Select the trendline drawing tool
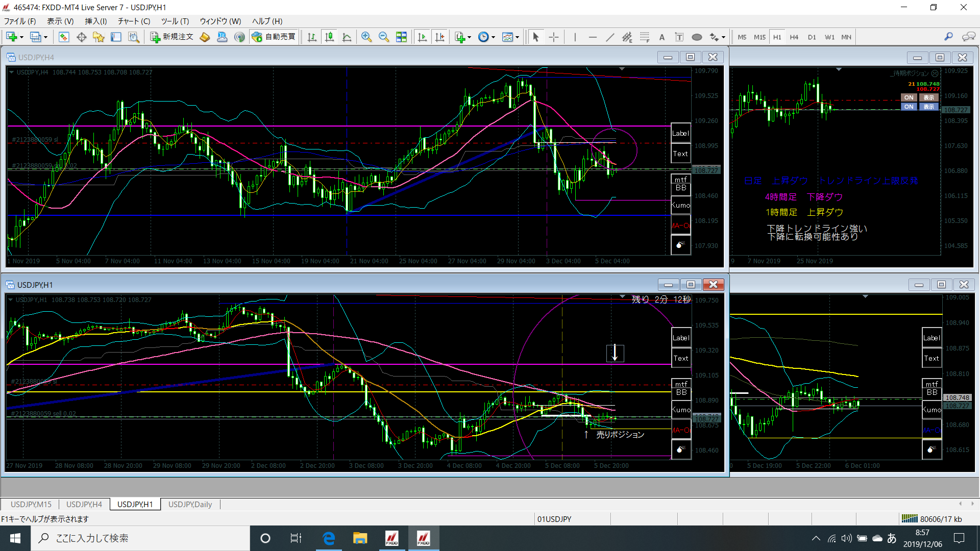 610,37
